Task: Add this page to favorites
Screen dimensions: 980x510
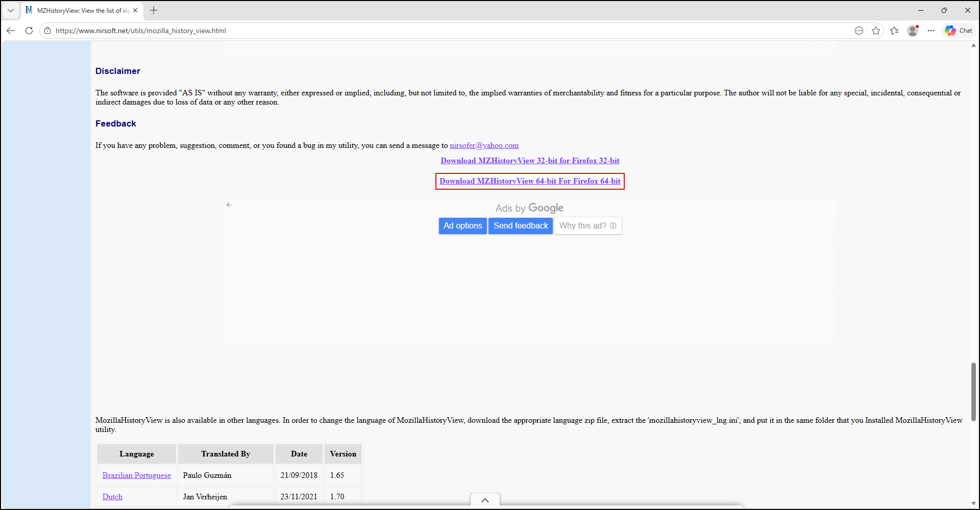Action: tap(876, 31)
